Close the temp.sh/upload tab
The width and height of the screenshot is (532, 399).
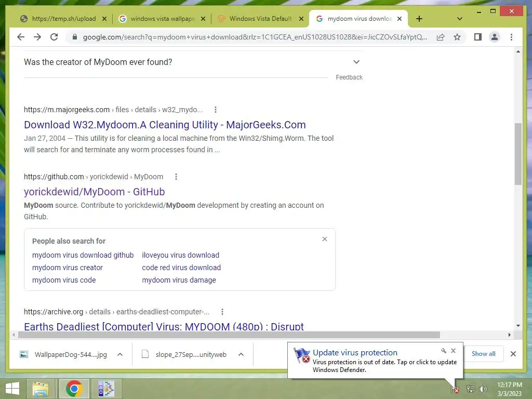pyautogui.click(x=104, y=19)
